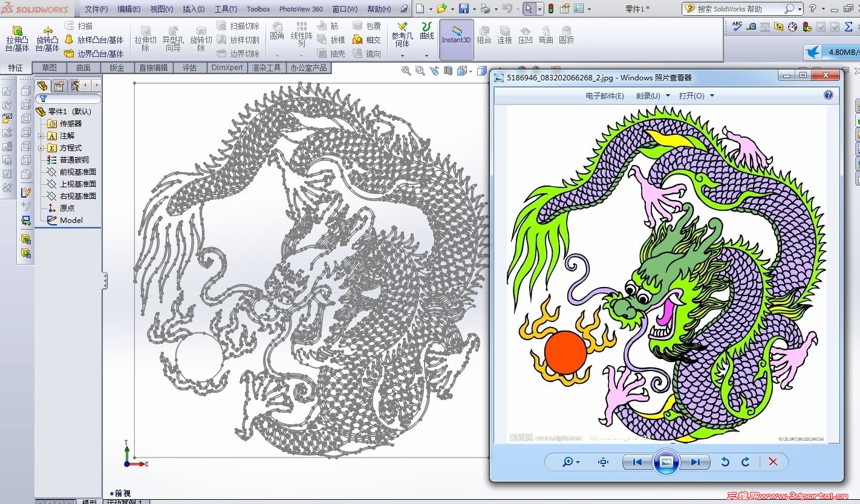The image size is (860, 504).
Task: Activate the Select arrow cursor tool
Action: tap(529, 8)
